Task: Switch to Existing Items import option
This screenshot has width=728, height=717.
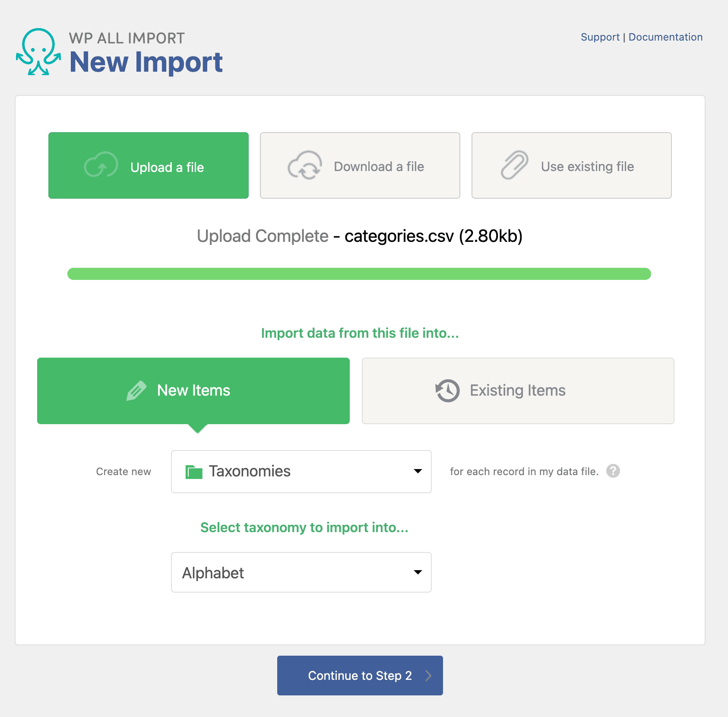Action: (x=518, y=390)
